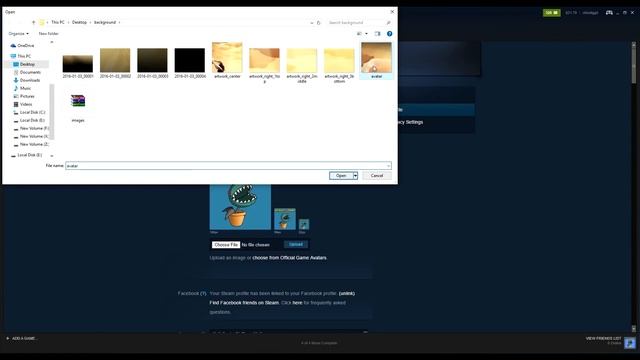Click the search magnifier icon
Viewport: 640px width, 360px height.
(x=389, y=23)
